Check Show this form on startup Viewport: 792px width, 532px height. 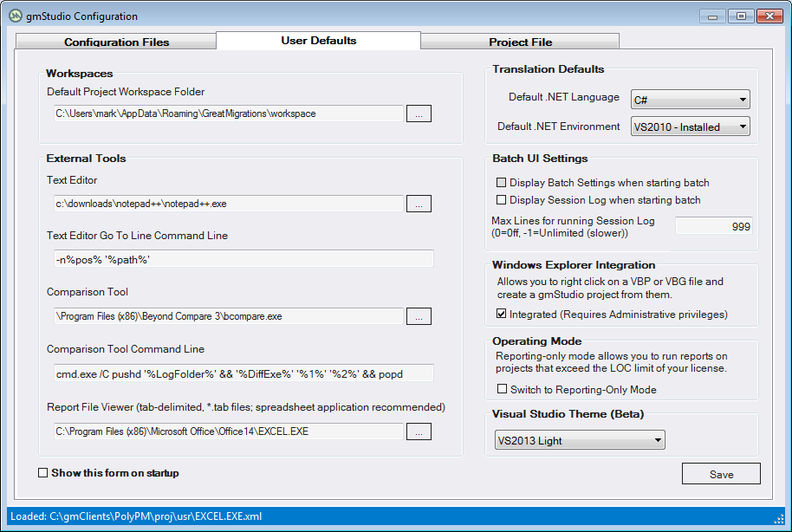click(x=43, y=473)
